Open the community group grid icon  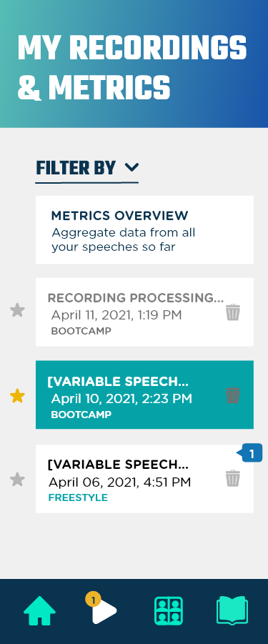pyautogui.click(x=169, y=611)
